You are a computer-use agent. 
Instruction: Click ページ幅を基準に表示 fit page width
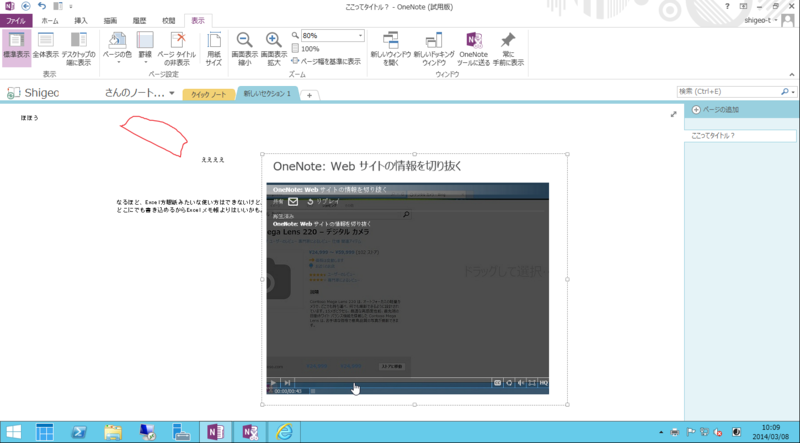[326, 61]
